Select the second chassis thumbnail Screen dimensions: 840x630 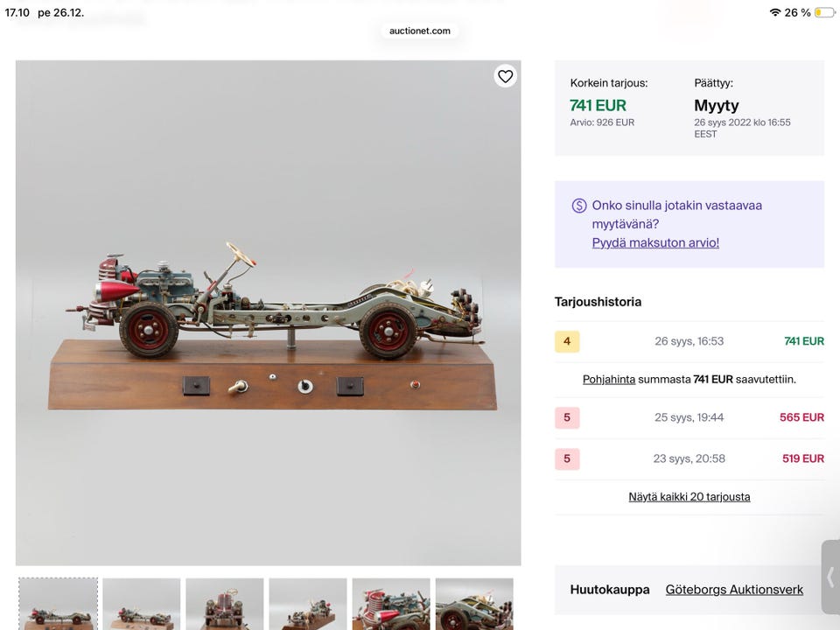tap(141, 604)
